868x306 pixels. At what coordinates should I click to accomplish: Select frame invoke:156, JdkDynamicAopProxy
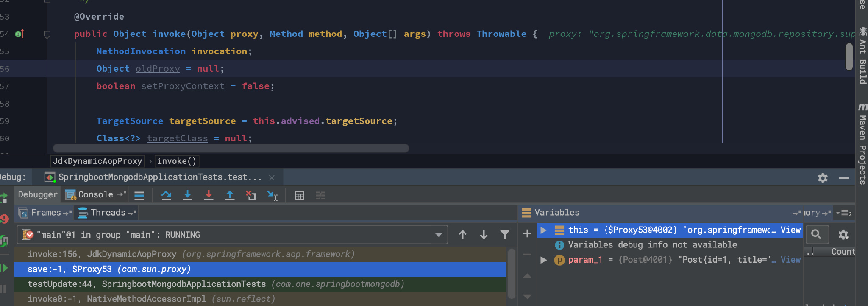click(260, 254)
